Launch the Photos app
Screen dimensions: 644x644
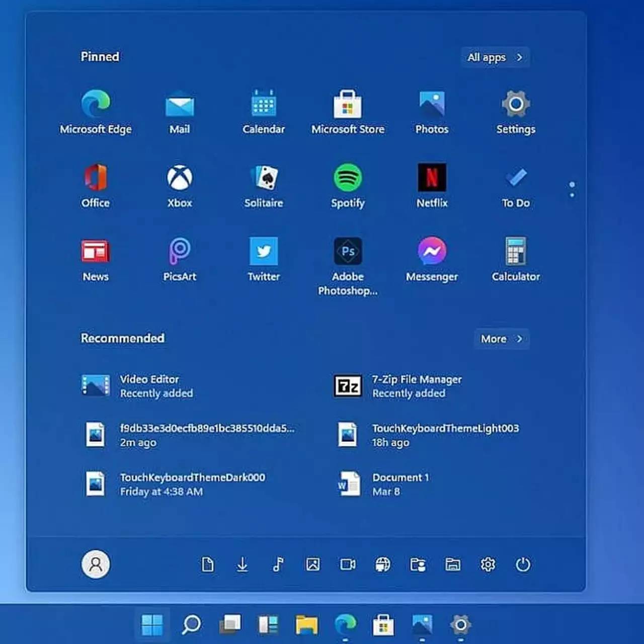click(x=432, y=112)
